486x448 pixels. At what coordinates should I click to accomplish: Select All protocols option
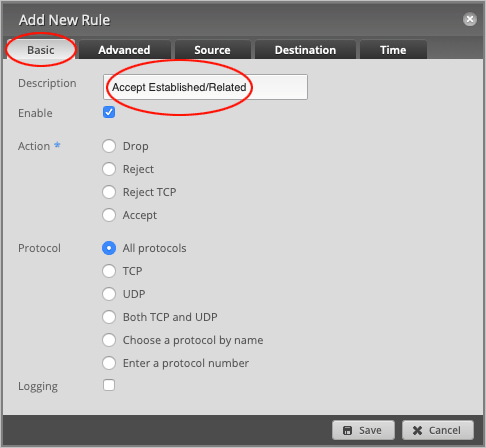click(109, 248)
